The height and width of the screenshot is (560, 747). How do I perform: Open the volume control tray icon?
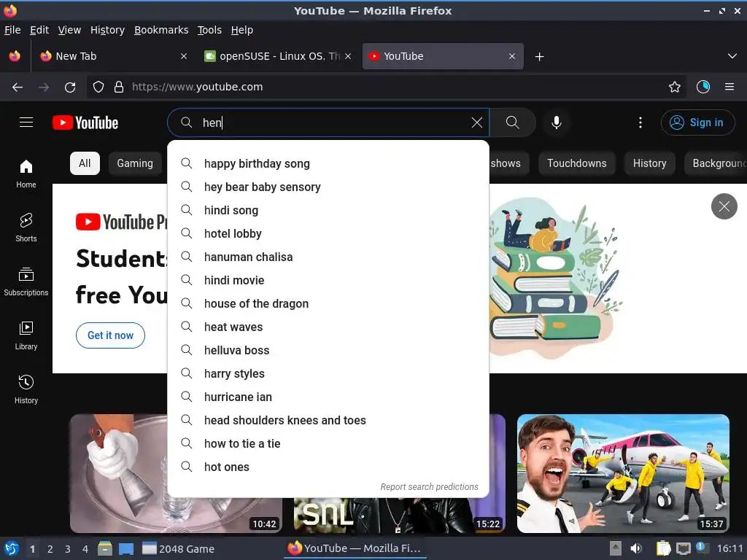click(x=636, y=548)
